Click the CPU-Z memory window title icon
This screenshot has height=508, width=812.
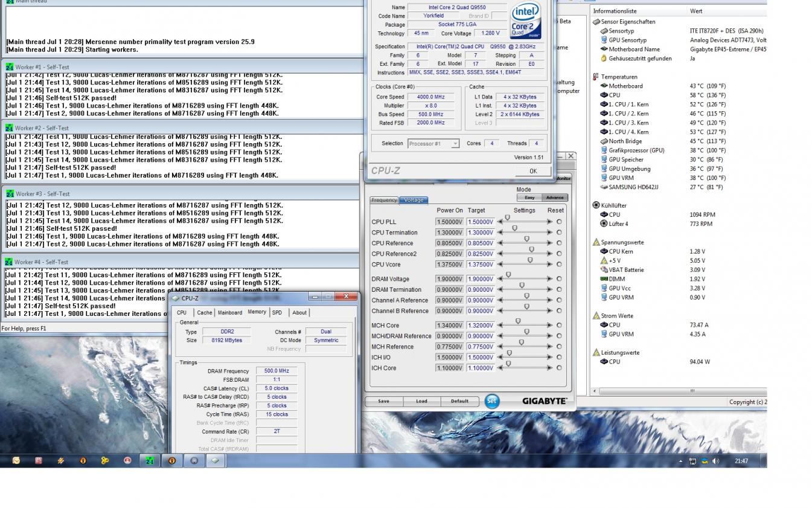176,298
